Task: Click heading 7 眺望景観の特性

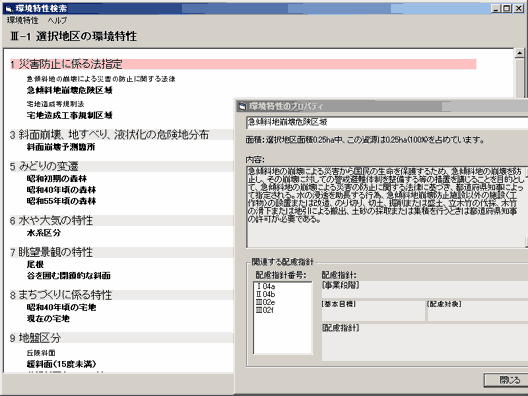Action: [122, 252]
